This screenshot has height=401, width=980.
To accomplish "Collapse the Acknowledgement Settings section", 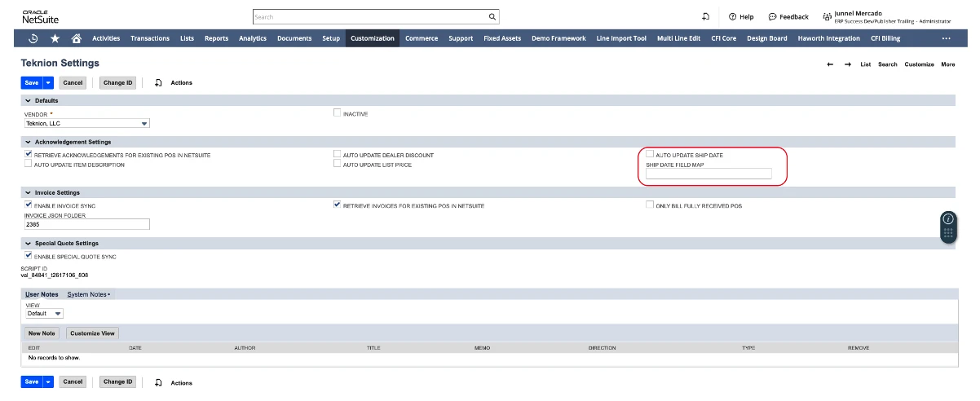I will coord(28,142).
